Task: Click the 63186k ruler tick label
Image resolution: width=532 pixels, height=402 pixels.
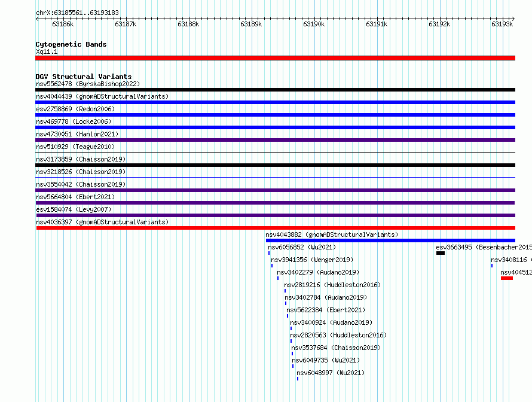Action: [63, 24]
